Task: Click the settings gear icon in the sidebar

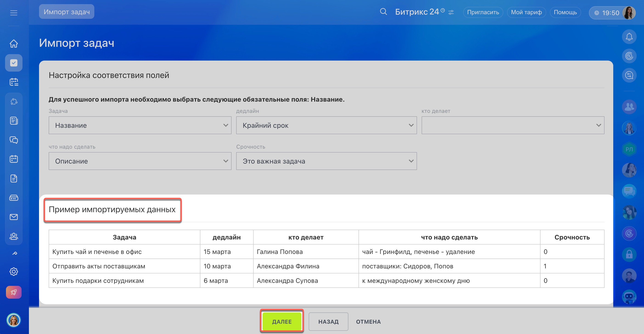Action: (x=14, y=272)
